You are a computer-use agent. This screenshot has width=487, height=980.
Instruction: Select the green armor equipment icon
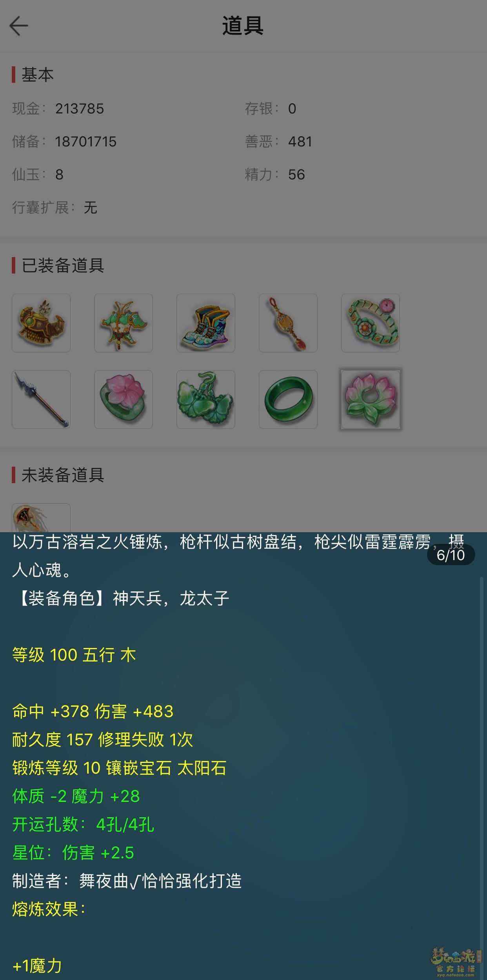click(124, 323)
